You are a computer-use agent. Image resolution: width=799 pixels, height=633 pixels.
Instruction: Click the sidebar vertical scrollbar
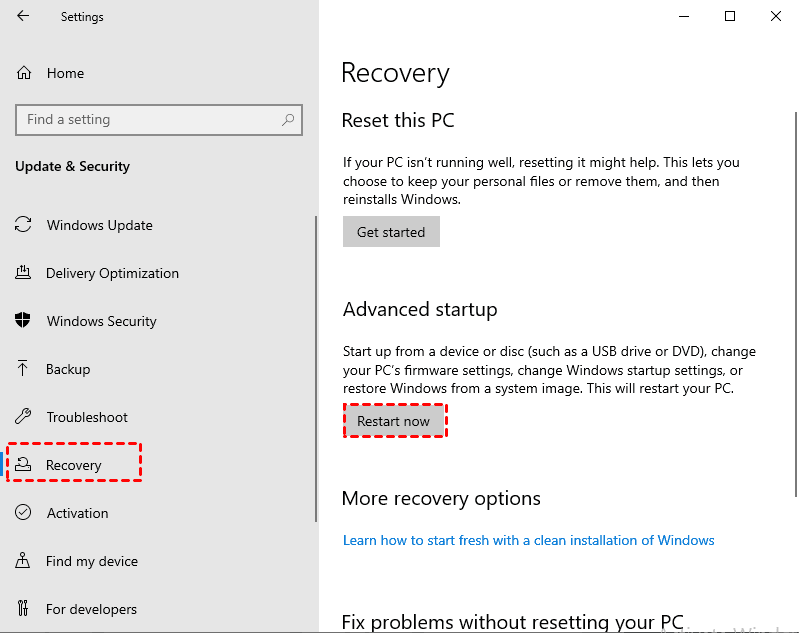[316, 370]
